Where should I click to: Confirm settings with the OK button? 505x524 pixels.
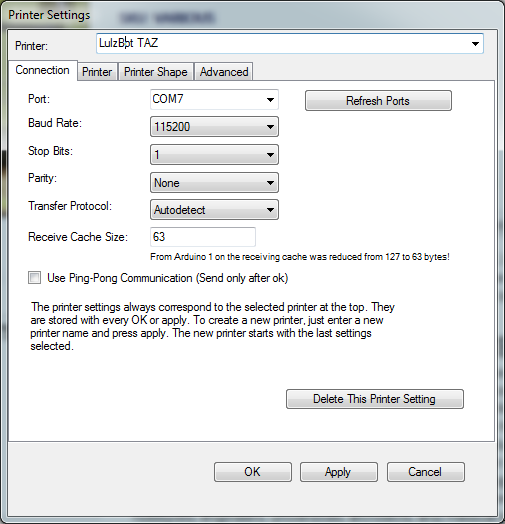[253, 472]
